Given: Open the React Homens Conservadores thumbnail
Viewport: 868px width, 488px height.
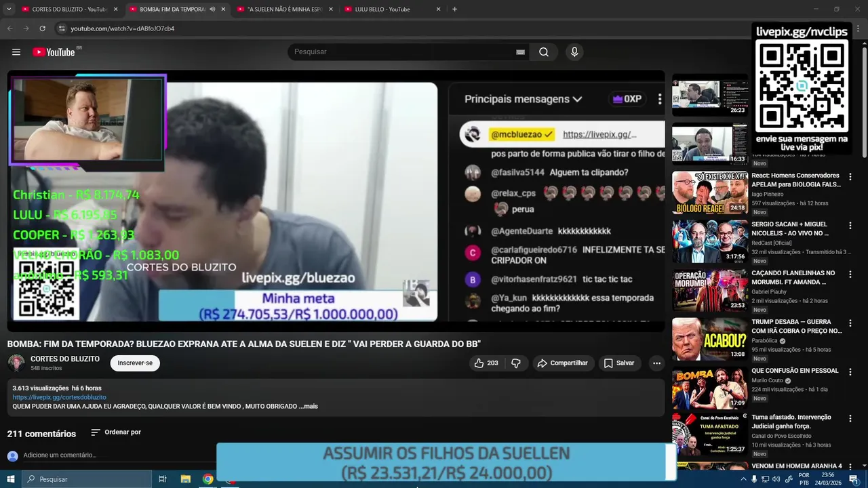Looking at the screenshot, I should tap(710, 192).
